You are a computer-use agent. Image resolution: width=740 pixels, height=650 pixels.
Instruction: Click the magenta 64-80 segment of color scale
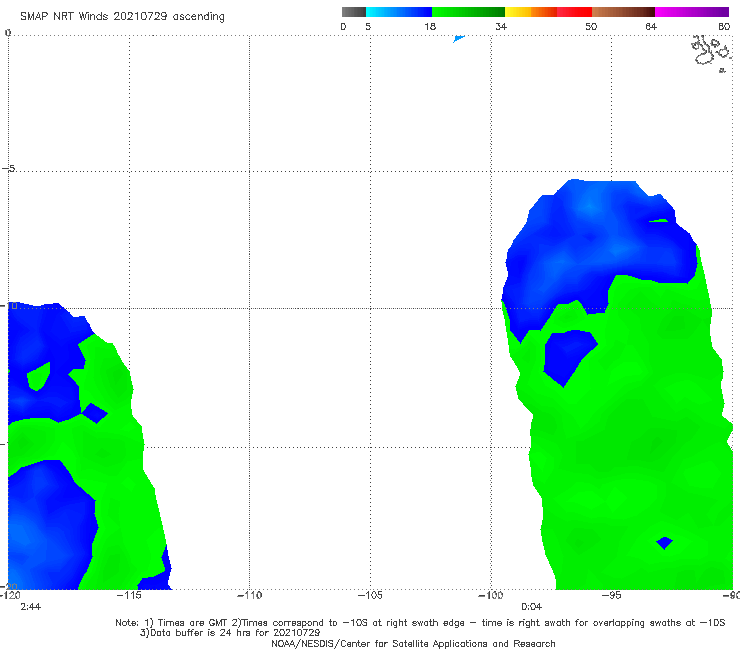click(692, 12)
